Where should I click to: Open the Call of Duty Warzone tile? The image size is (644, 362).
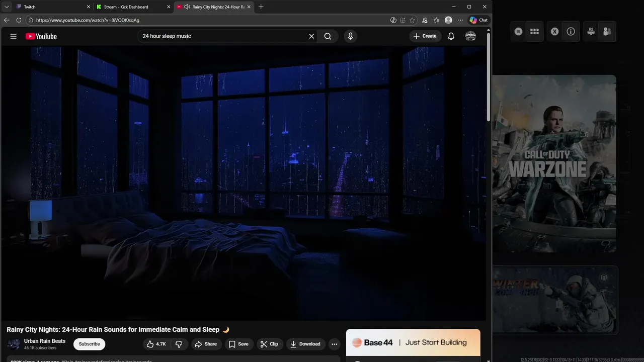(553, 164)
